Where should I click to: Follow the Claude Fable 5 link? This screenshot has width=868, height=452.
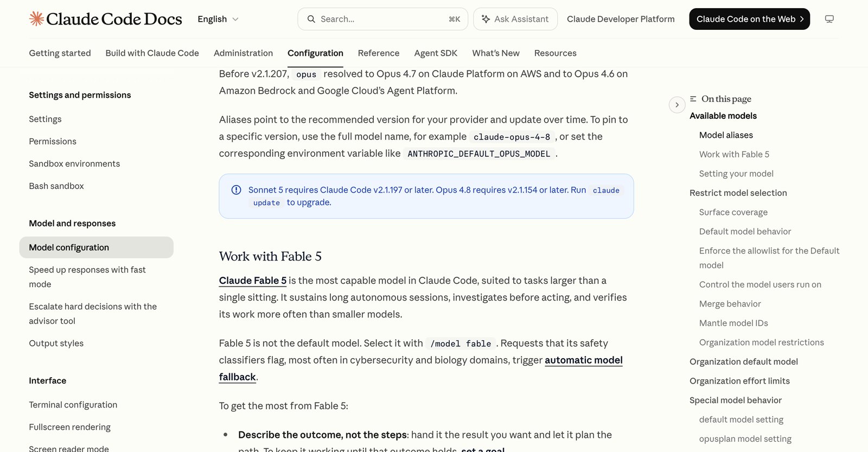(x=253, y=281)
